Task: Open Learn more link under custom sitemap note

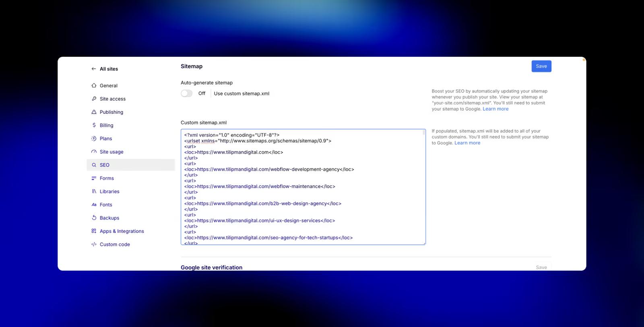Action: pyautogui.click(x=467, y=143)
